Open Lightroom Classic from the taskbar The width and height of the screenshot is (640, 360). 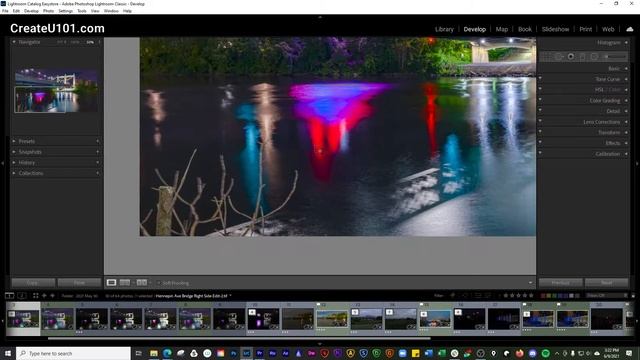(247, 353)
